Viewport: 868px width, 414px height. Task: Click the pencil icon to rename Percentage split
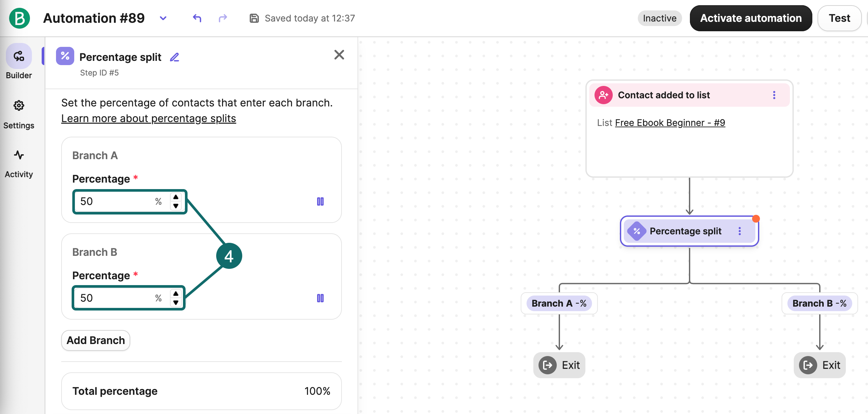point(174,57)
